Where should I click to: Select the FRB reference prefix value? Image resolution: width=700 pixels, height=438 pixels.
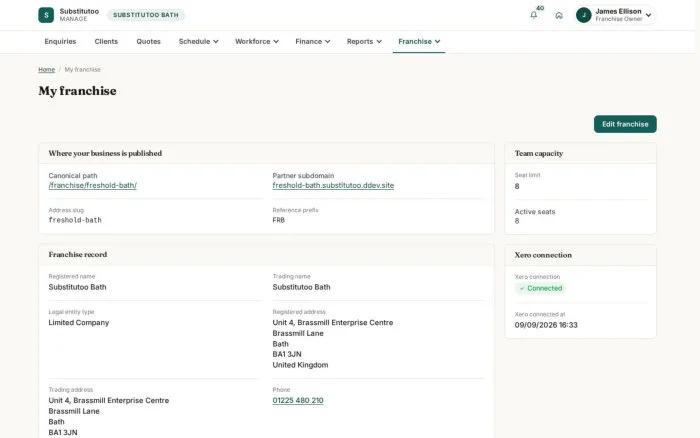coord(279,220)
